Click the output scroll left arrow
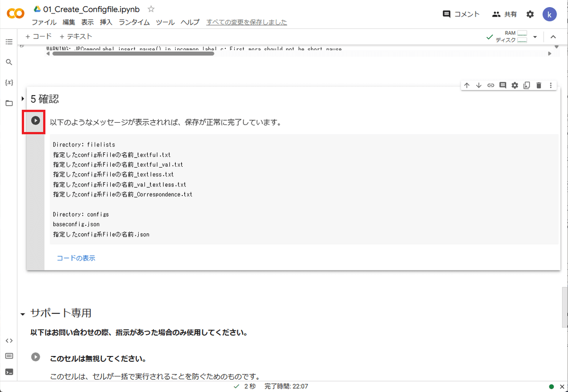 48,53
